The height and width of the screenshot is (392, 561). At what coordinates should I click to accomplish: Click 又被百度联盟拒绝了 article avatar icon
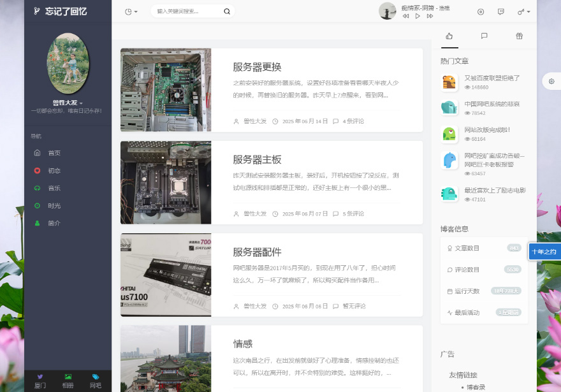(x=449, y=82)
